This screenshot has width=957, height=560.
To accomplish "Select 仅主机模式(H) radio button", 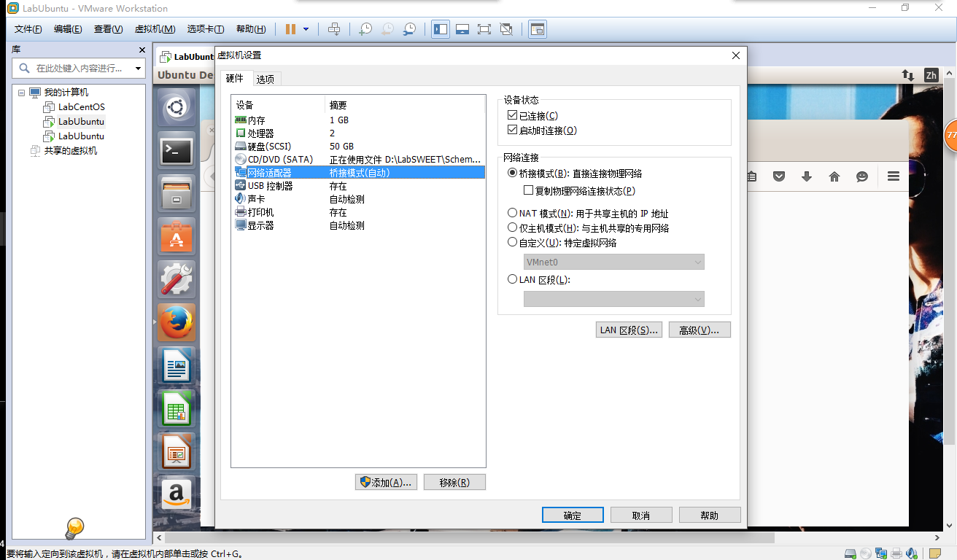I will click(512, 228).
